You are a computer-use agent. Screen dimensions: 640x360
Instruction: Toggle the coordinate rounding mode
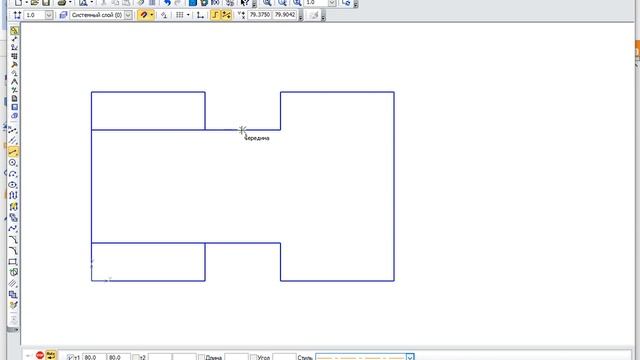(226, 15)
